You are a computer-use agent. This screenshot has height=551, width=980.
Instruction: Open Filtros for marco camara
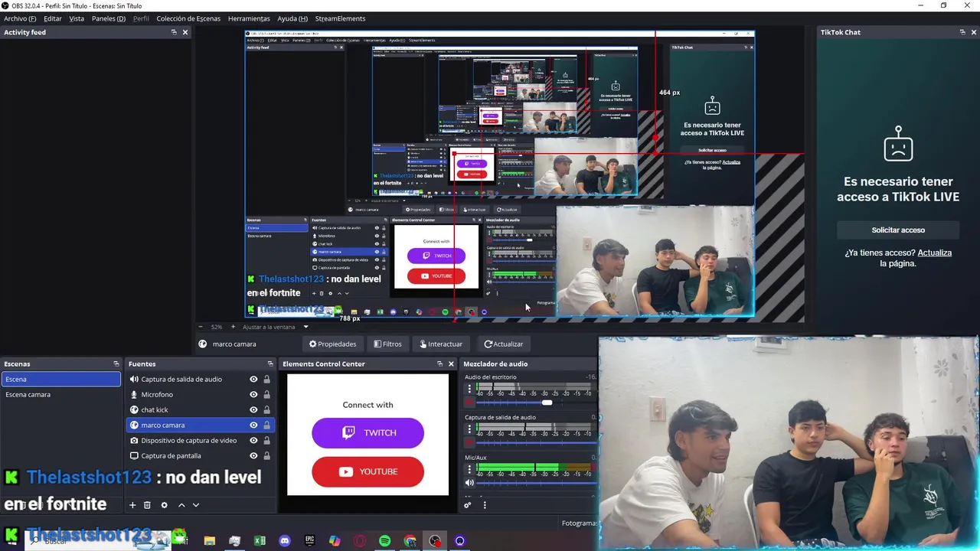point(387,344)
